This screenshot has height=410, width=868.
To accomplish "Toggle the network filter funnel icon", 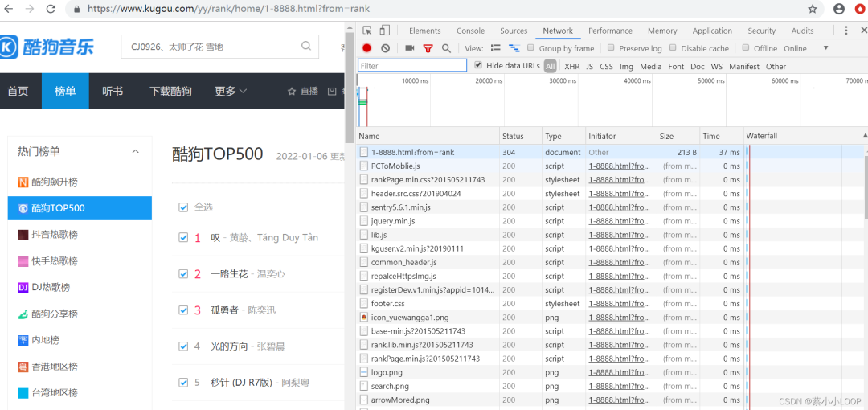I will pyautogui.click(x=428, y=48).
